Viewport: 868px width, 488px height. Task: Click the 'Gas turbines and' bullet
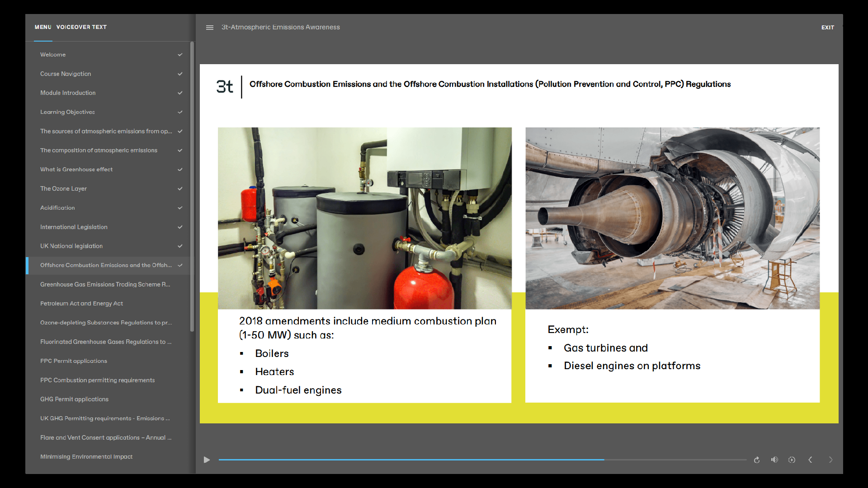click(606, 348)
